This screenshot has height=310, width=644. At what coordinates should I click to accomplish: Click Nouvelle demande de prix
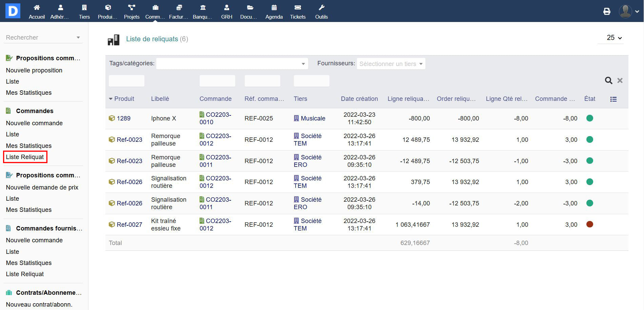point(42,187)
